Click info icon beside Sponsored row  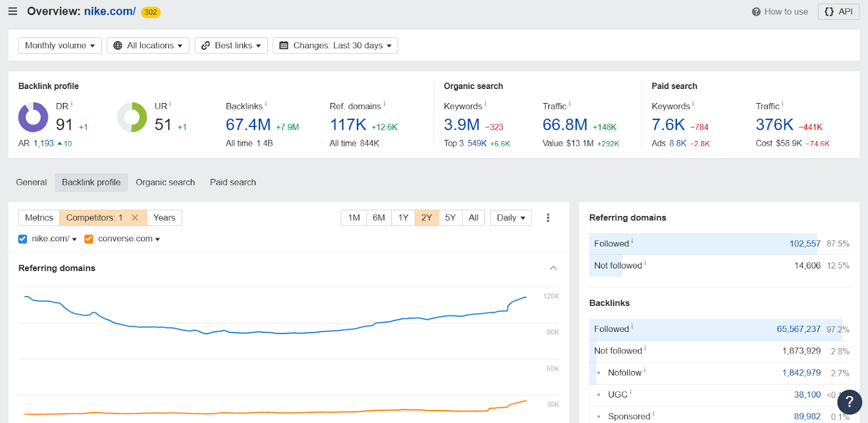pyautogui.click(x=653, y=414)
